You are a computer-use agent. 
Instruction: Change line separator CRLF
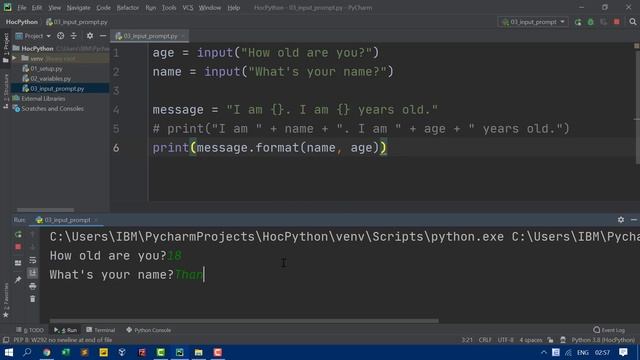(485, 340)
